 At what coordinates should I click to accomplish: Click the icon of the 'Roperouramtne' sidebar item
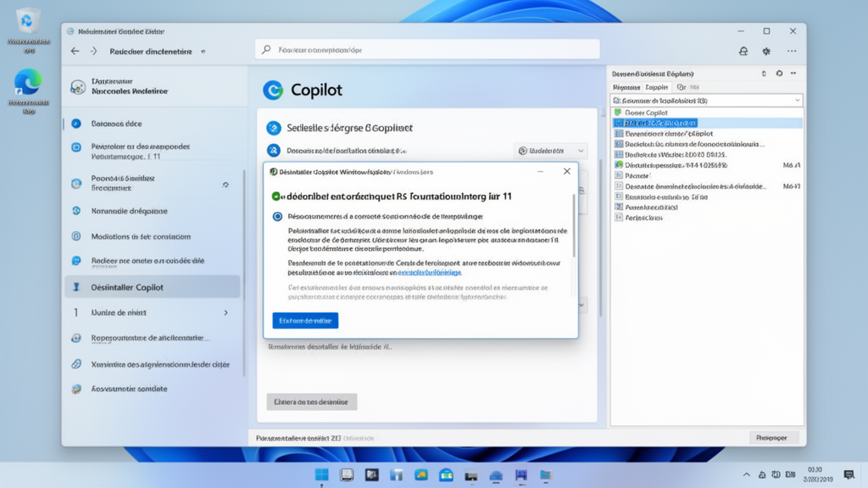click(76, 338)
